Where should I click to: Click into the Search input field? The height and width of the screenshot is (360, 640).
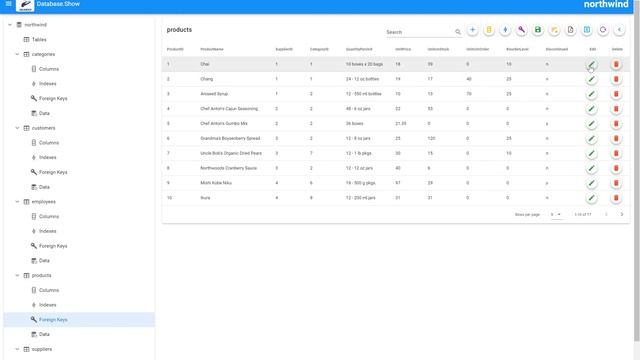tap(419, 32)
